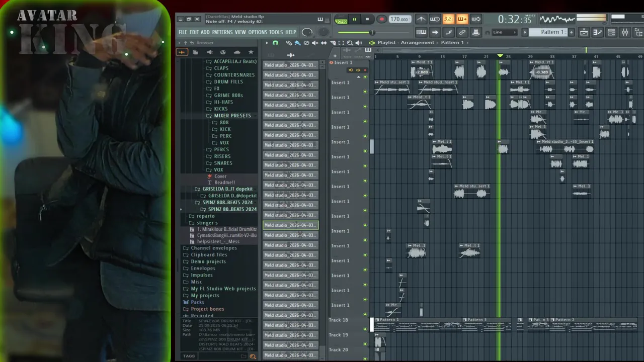The width and height of the screenshot is (644, 362).
Task: Select the Slice tool in playlist
Action: click(333, 43)
